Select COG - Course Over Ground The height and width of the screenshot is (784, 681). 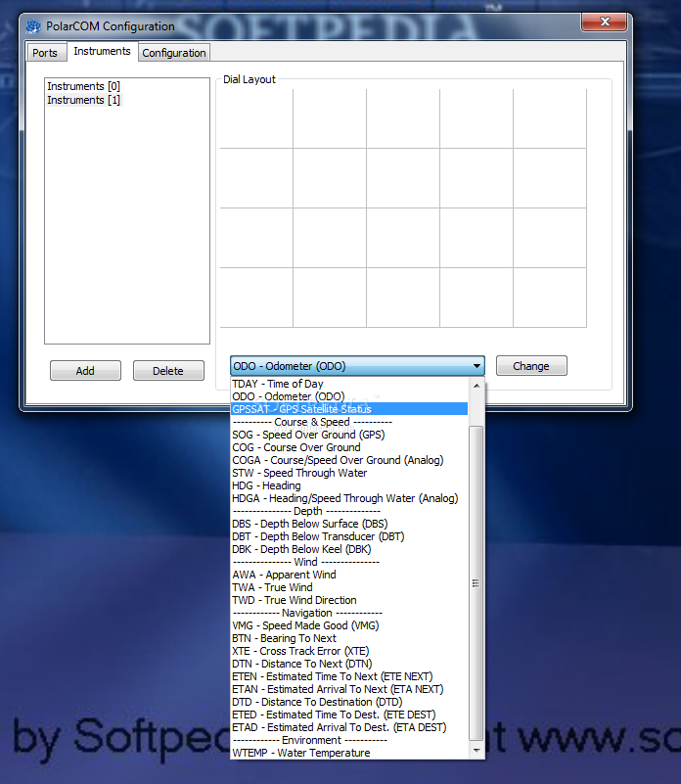point(349,447)
